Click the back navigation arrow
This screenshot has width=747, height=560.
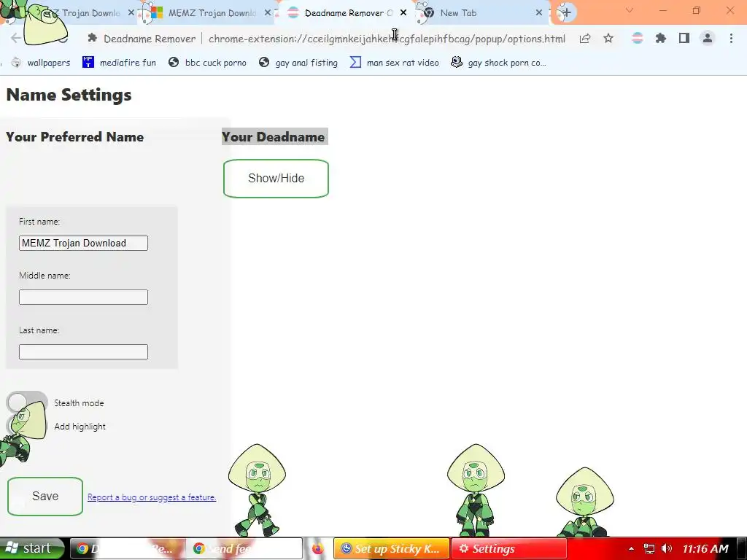point(16,38)
